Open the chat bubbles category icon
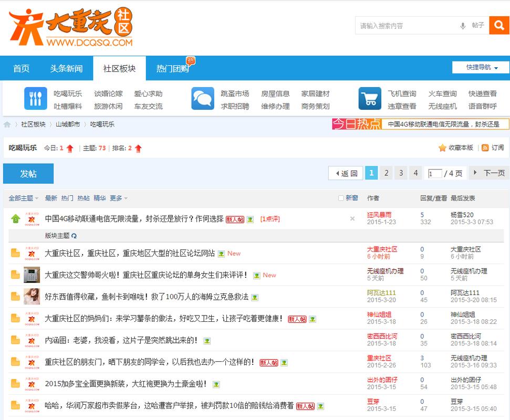 pos(203,99)
